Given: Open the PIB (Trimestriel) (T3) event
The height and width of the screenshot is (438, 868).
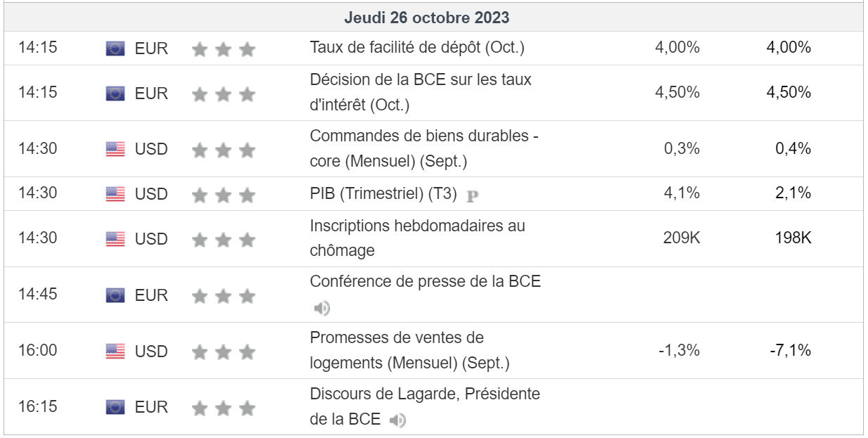Looking at the screenshot, I should pyautogui.click(x=383, y=193).
